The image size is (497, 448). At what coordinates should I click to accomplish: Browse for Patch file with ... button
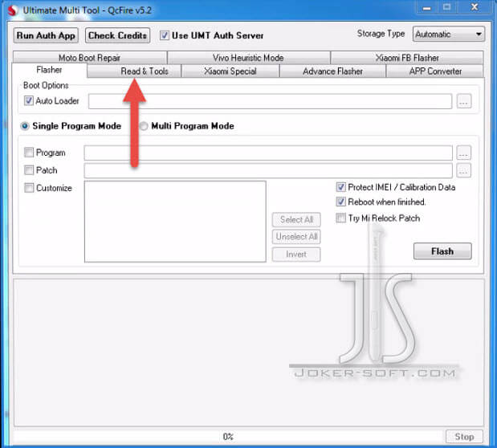(464, 170)
